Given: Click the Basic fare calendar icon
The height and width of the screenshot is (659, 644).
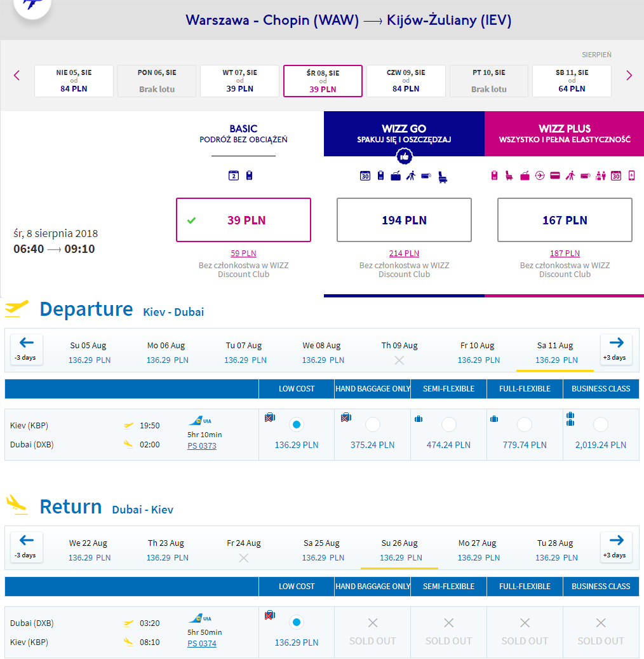Looking at the screenshot, I should tap(234, 175).
